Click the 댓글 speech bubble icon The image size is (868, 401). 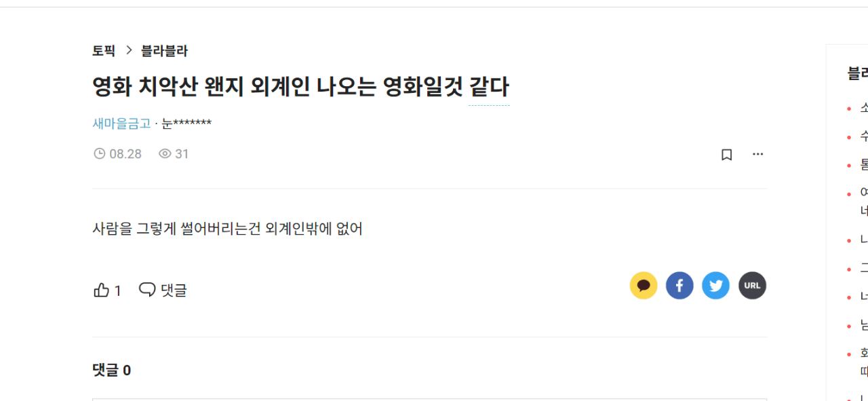coord(147,290)
